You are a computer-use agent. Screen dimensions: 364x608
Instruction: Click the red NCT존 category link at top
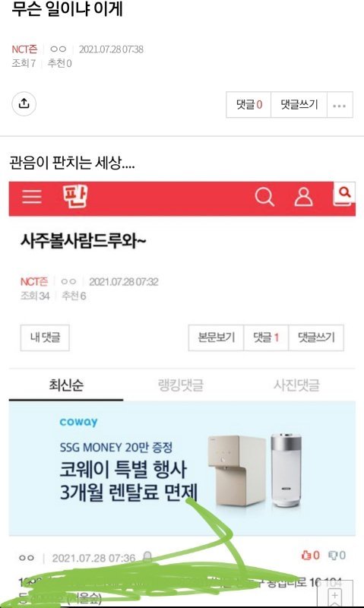tap(24, 49)
